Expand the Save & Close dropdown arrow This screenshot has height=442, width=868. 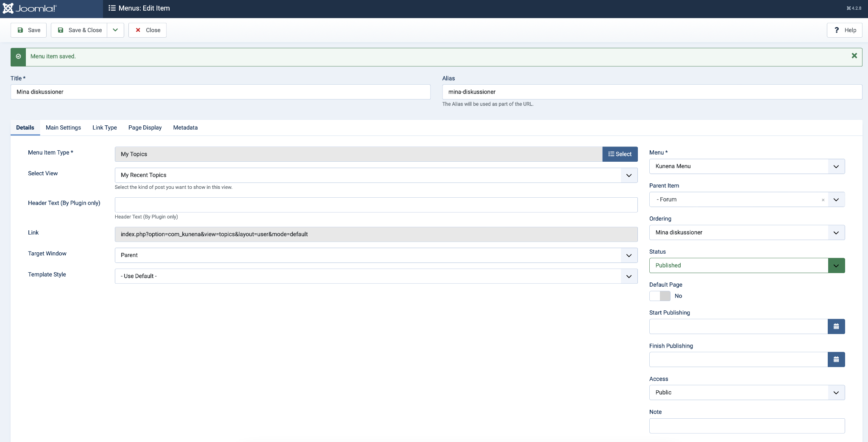pos(115,30)
